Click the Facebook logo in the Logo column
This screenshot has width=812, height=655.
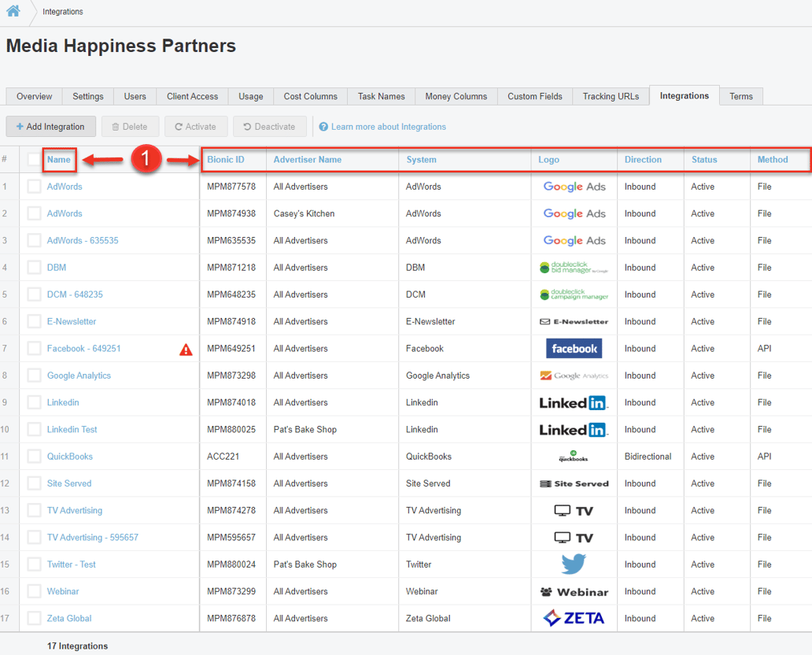pos(574,348)
